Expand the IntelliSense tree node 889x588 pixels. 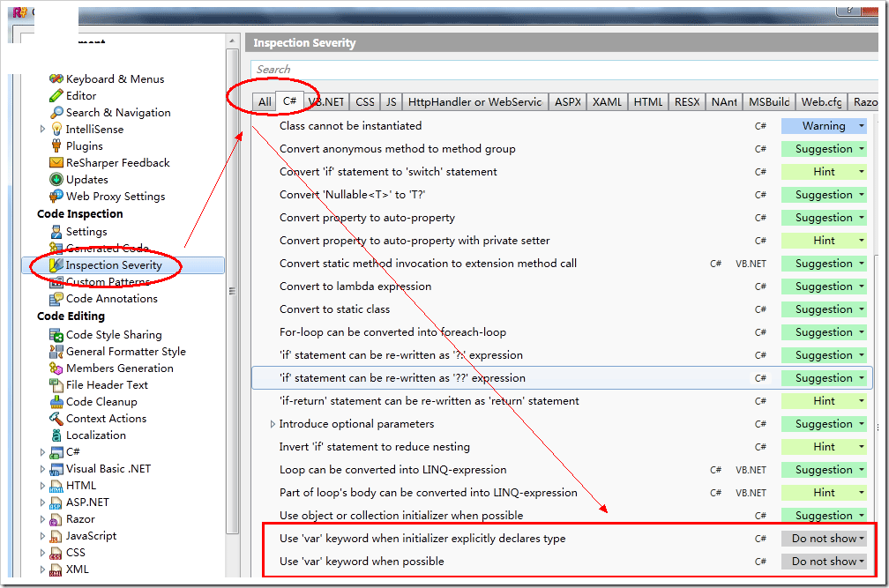tap(42, 130)
